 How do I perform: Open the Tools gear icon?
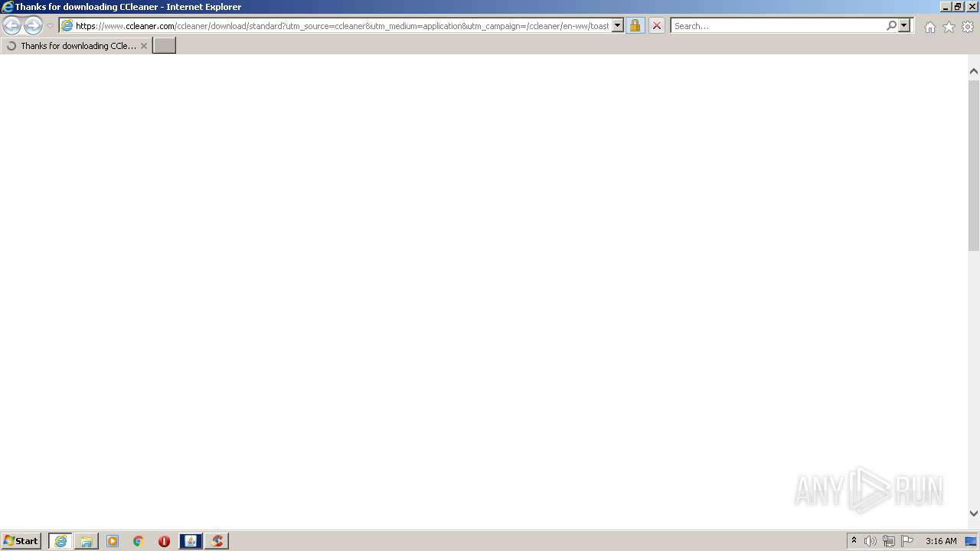(x=968, y=27)
